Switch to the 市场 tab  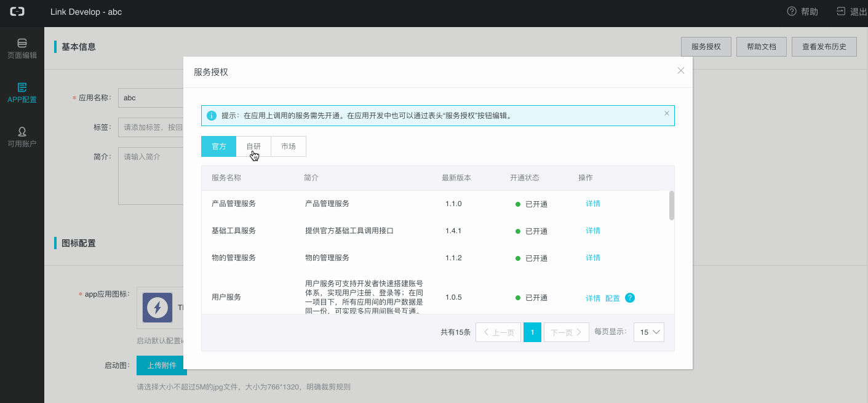coord(289,146)
